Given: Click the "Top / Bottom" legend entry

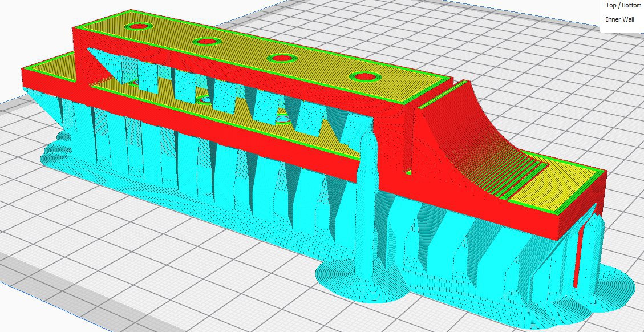Looking at the screenshot, I should 623,5.
